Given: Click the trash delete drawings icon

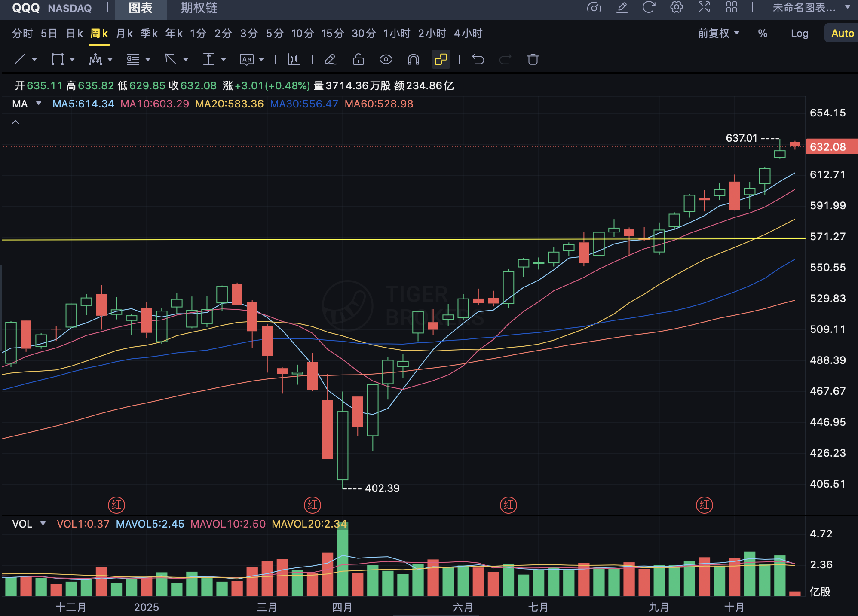Looking at the screenshot, I should [533, 59].
